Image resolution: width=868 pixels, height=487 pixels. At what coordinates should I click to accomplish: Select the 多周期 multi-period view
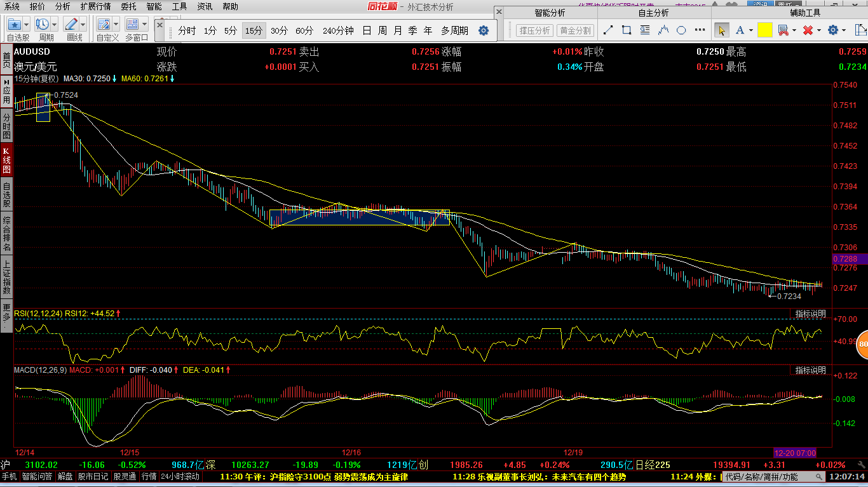coord(454,30)
